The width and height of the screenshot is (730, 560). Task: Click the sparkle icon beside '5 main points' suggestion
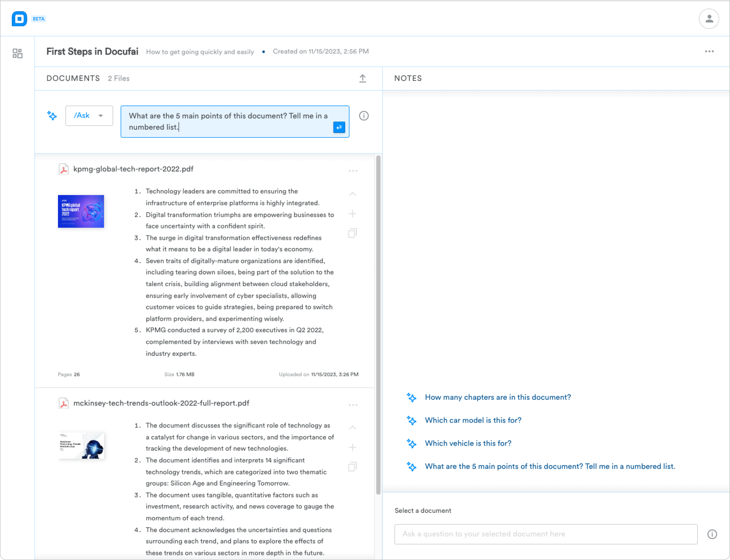411,466
